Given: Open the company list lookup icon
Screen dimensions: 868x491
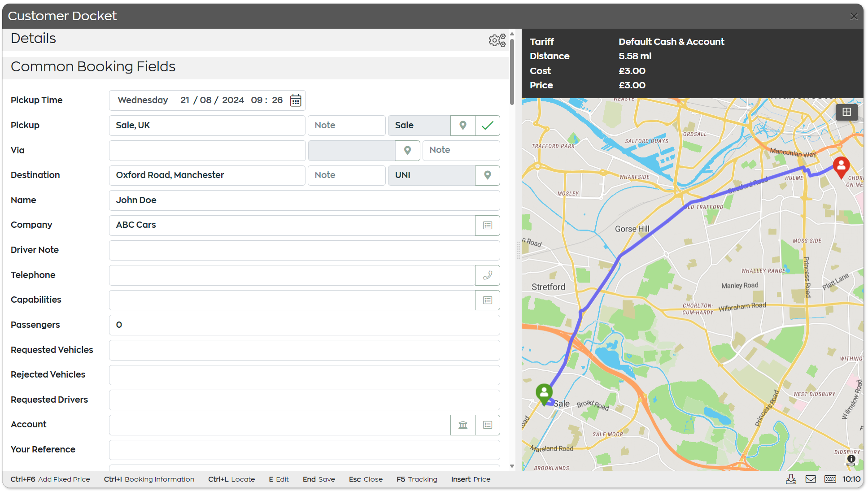Looking at the screenshot, I should (x=488, y=225).
